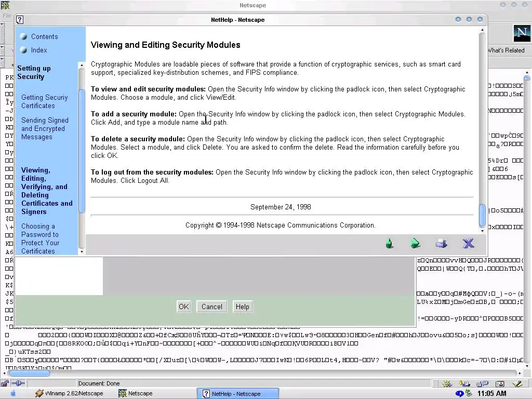Click the component bar drag handle

point(435,383)
